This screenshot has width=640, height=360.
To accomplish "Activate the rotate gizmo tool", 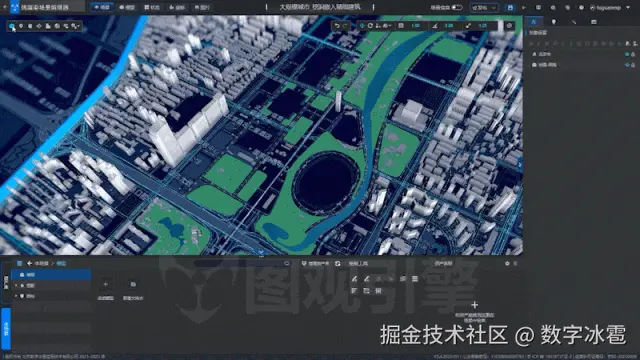I will pyautogui.click(x=370, y=26).
